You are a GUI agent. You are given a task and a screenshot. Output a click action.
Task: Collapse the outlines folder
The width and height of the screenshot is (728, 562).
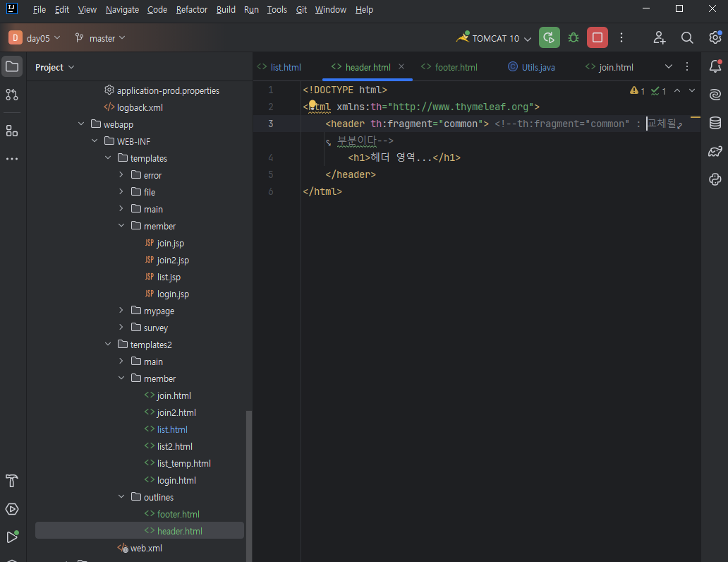click(x=121, y=496)
